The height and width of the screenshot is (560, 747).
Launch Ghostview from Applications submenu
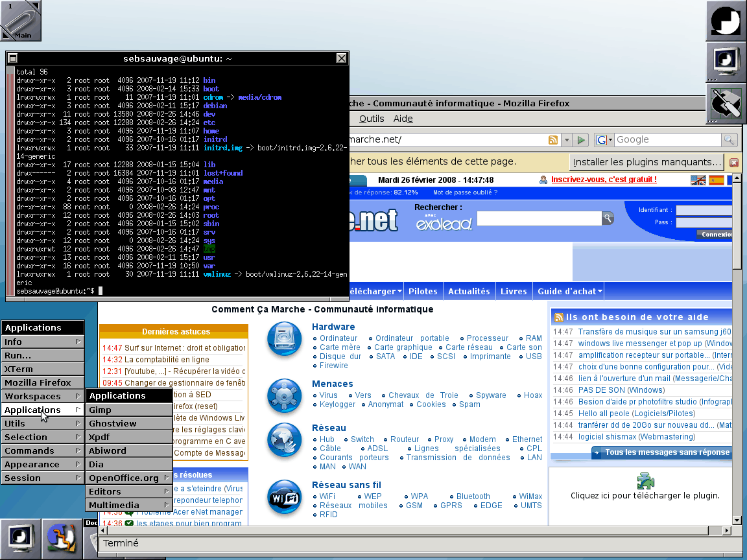tap(128, 423)
